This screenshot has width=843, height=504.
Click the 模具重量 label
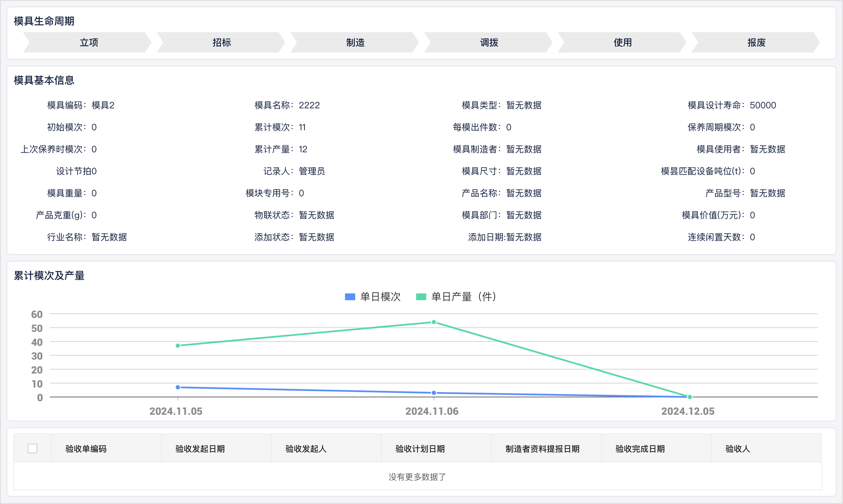click(67, 193)
